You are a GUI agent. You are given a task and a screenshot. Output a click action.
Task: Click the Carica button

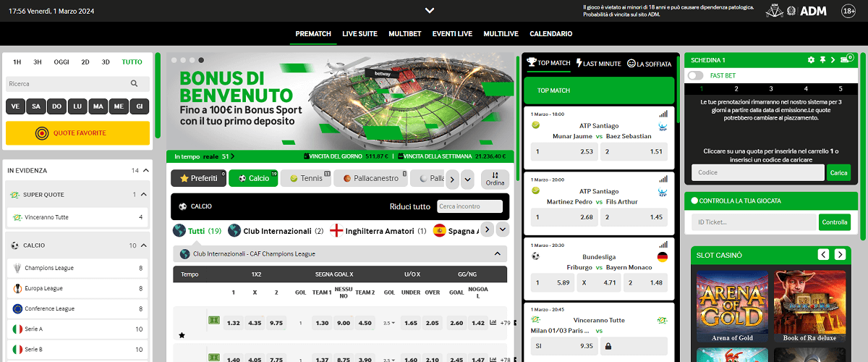pos(838,172)
